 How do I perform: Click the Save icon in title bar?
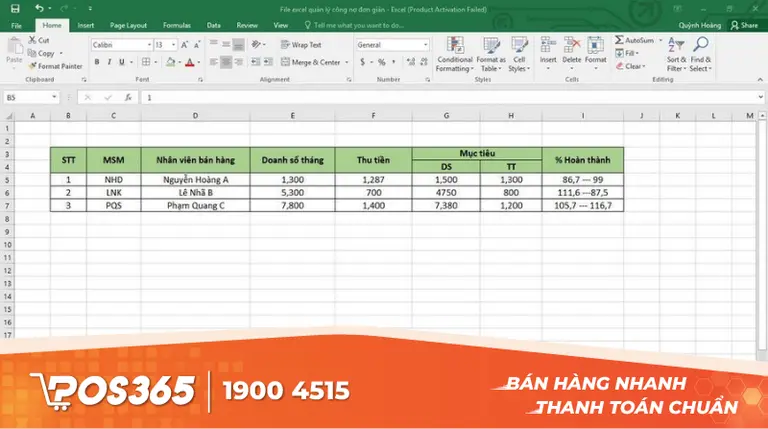click(15, 8)
